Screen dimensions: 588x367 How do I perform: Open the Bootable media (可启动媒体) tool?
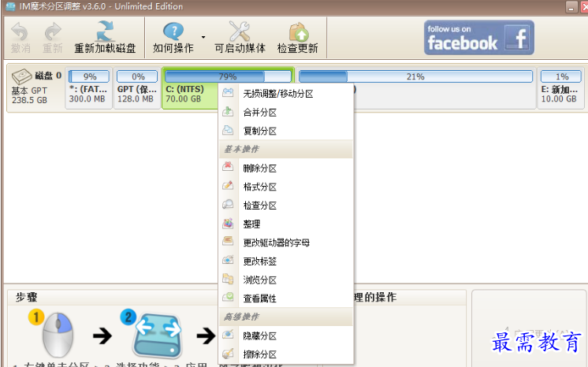pyautogui.click(x=240, y=32)
